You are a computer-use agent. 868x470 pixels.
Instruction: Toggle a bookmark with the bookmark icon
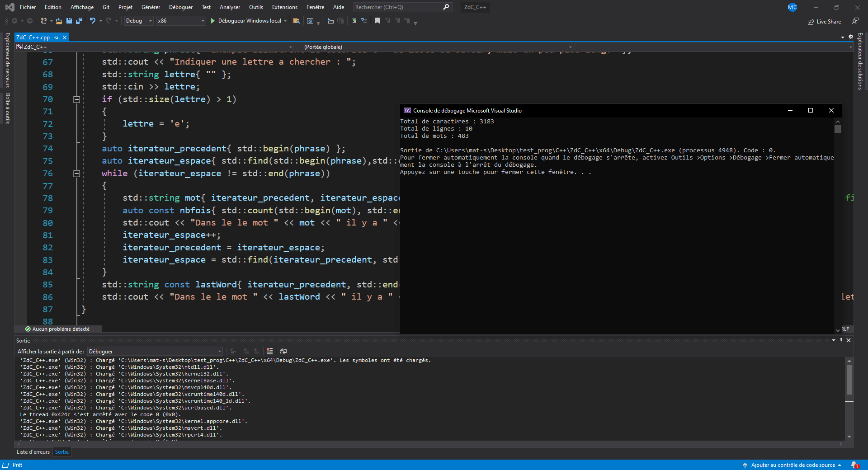pyautogui.click(x=377, y=21)
